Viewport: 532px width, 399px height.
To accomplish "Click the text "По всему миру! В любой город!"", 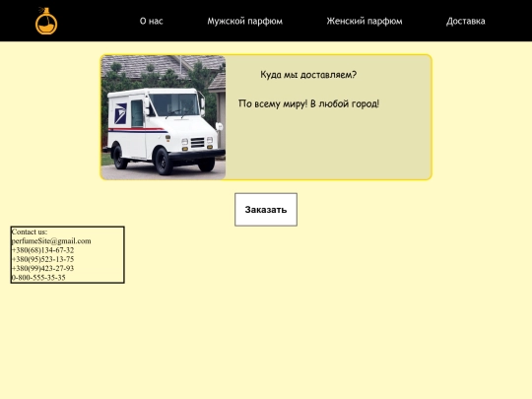I will tap(308, 103).
